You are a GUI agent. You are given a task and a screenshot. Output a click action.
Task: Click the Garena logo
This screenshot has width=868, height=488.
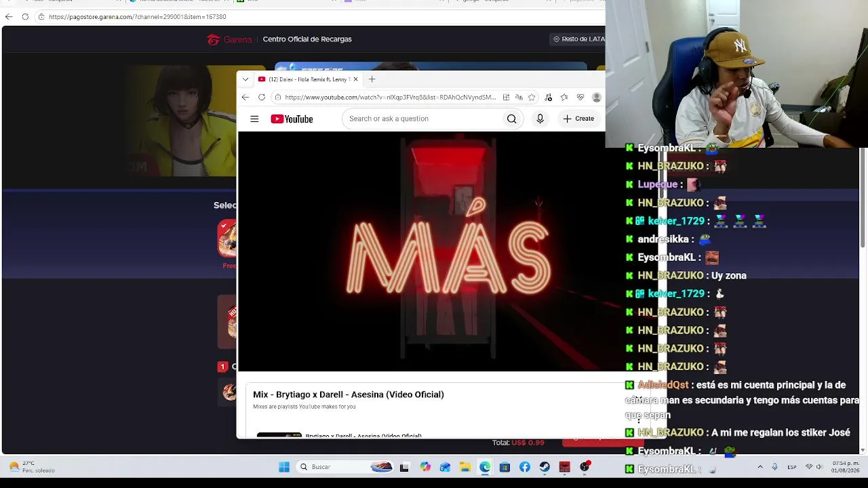click(x=229, y=39)
